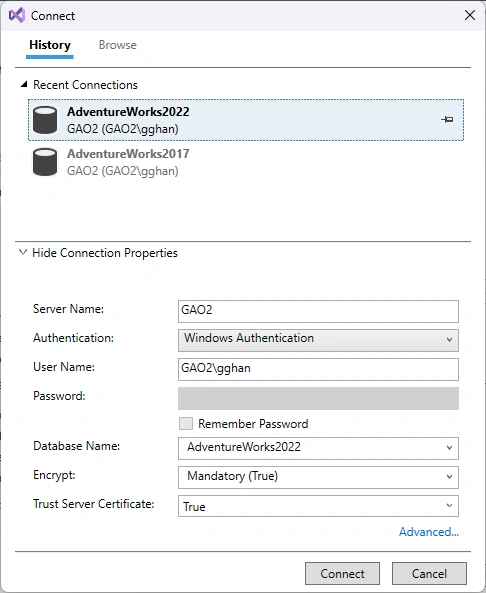Click the Visual Studio logo icon

pos(17,16)
